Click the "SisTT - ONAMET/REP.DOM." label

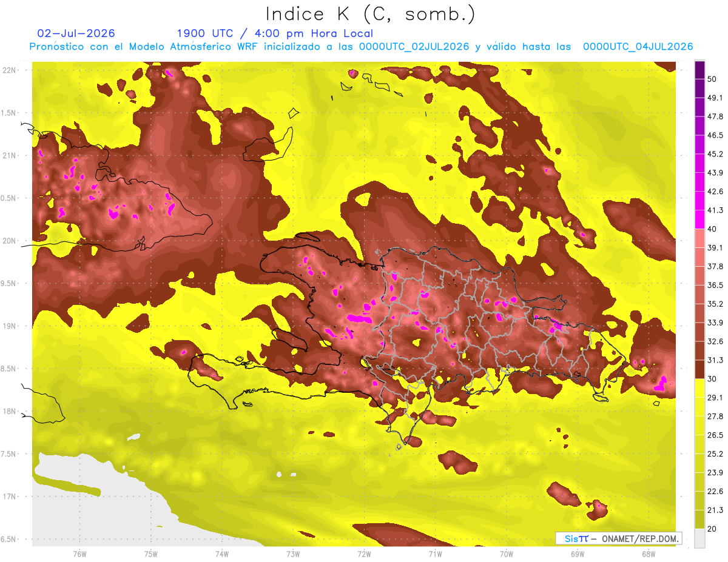point(619,538)
